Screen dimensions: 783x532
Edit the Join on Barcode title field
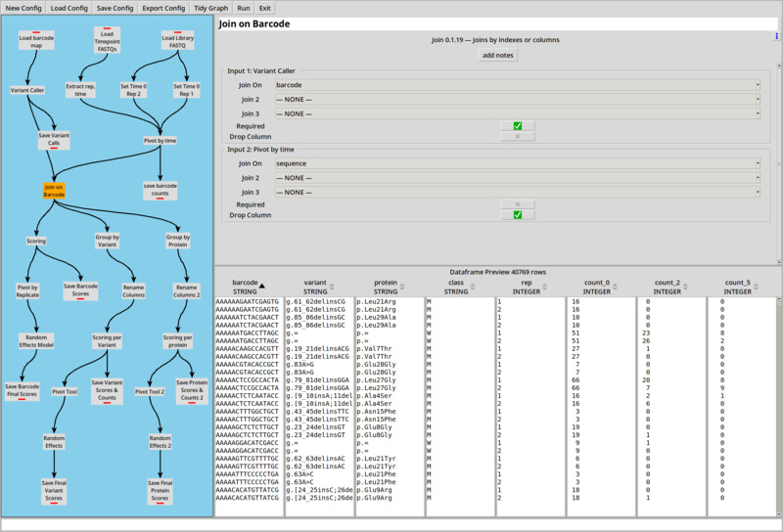click(497, 23)
